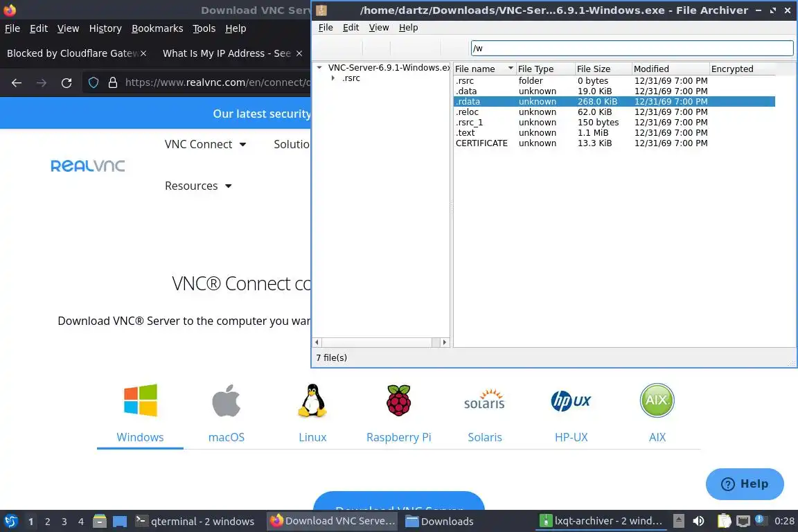Image resolution: width=798 pixels, height=532 pixels.
Task: Click the Firefox URL address bar
Action: tap(217, 82)
